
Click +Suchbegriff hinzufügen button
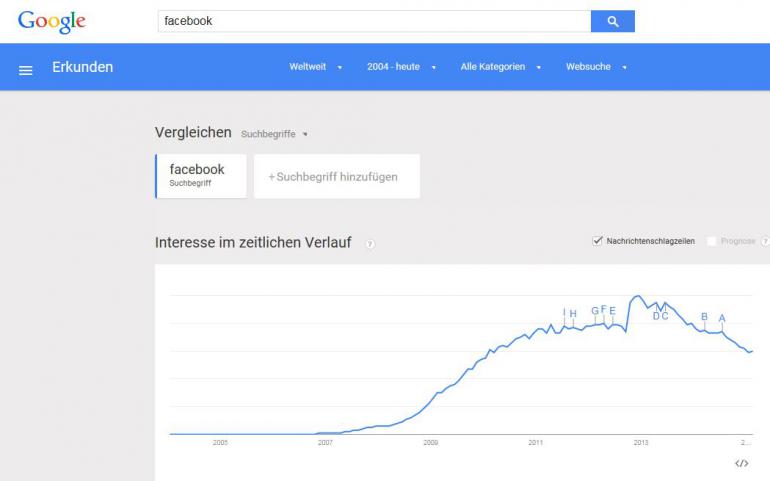(x=336, y=177)
